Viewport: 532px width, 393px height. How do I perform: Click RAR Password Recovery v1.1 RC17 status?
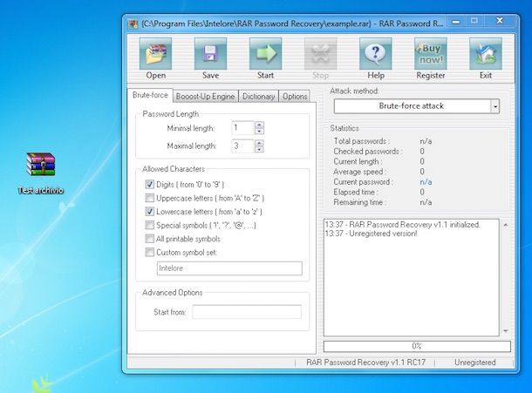tap(365, 363)
